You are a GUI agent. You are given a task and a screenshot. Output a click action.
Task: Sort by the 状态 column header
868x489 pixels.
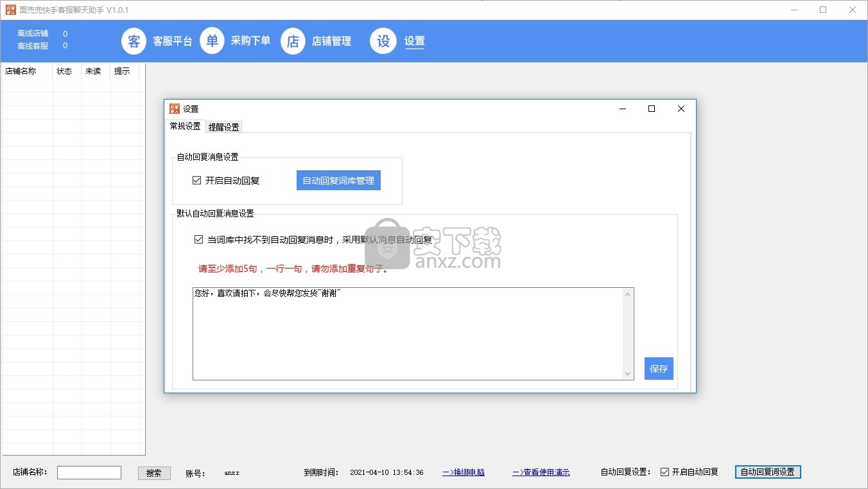(x=67, y=71)
